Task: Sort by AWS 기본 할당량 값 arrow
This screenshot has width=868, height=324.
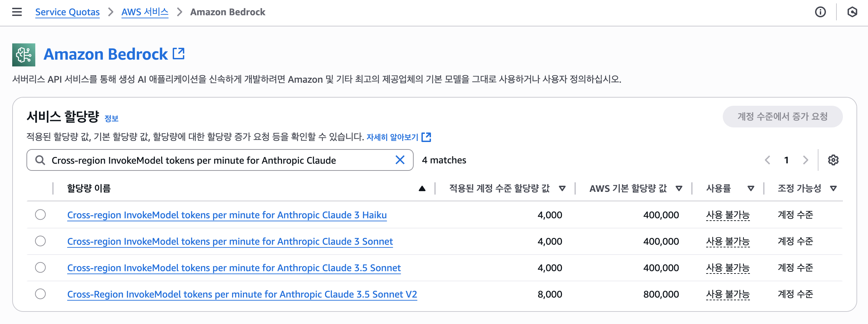Action: (x=679, y=188)
